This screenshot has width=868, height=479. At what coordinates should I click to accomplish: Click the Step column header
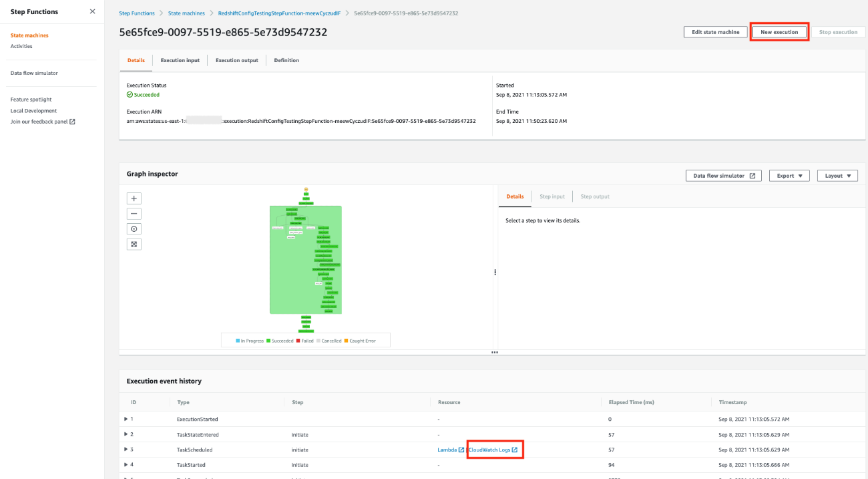point(298,402)
